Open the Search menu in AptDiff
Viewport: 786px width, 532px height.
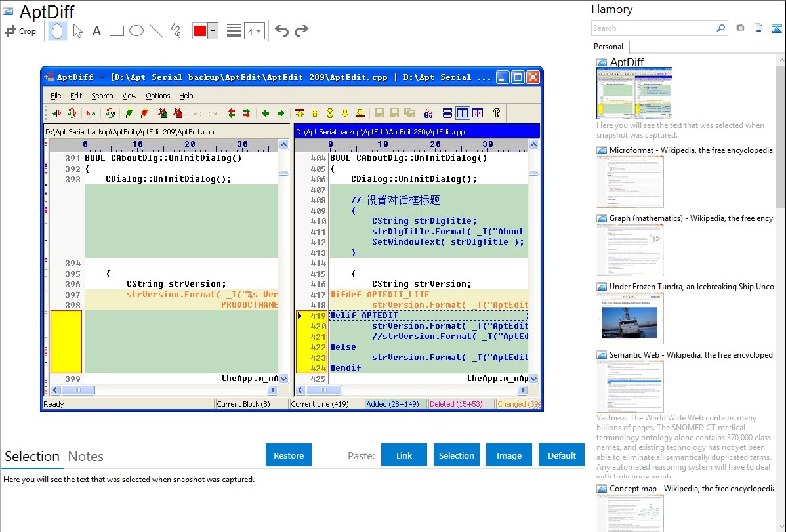tap(102, 96)
